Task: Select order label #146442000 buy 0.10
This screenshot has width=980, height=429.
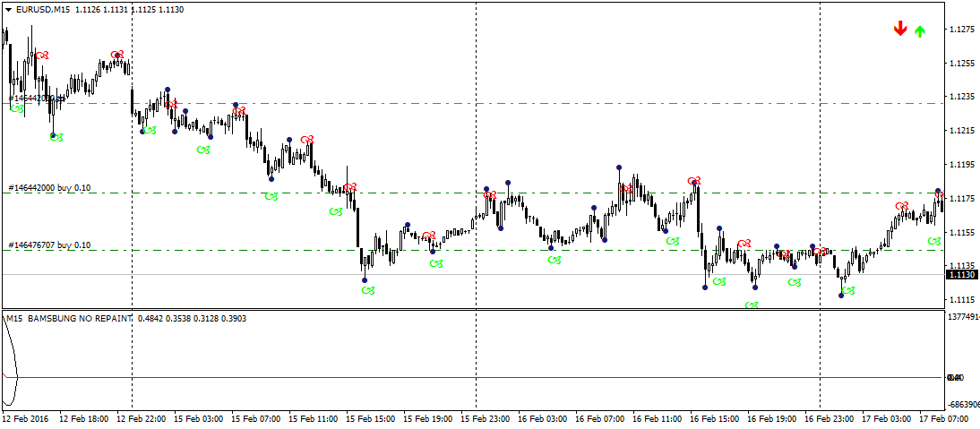Action: [x=49, y=187]
